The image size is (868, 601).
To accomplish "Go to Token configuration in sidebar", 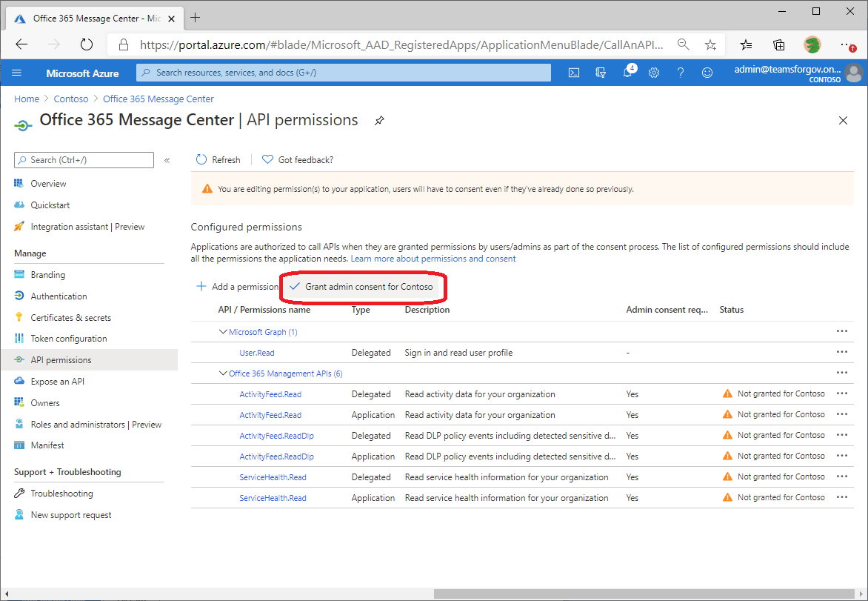I will click(68, 339).
